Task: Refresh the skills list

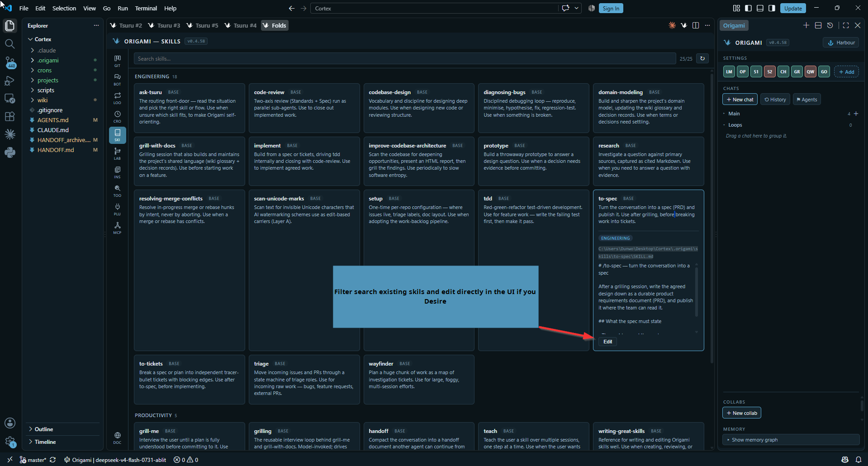Action: coord(702,58)
